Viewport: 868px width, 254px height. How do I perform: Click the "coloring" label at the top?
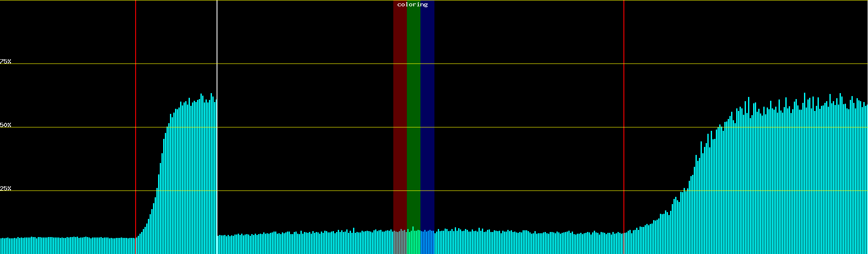pyautogui.click(x=412, y=5)
